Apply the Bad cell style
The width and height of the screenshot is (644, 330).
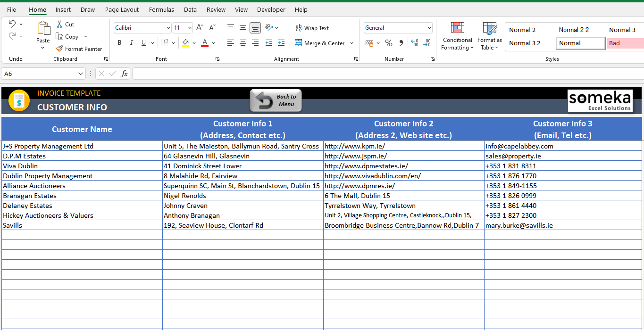[x=625, y=43]
